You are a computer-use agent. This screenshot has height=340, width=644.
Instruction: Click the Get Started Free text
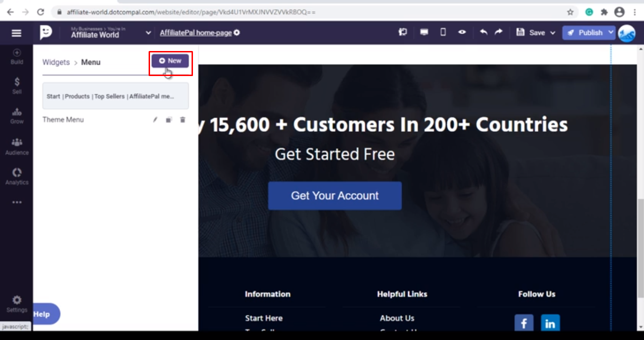335,154
